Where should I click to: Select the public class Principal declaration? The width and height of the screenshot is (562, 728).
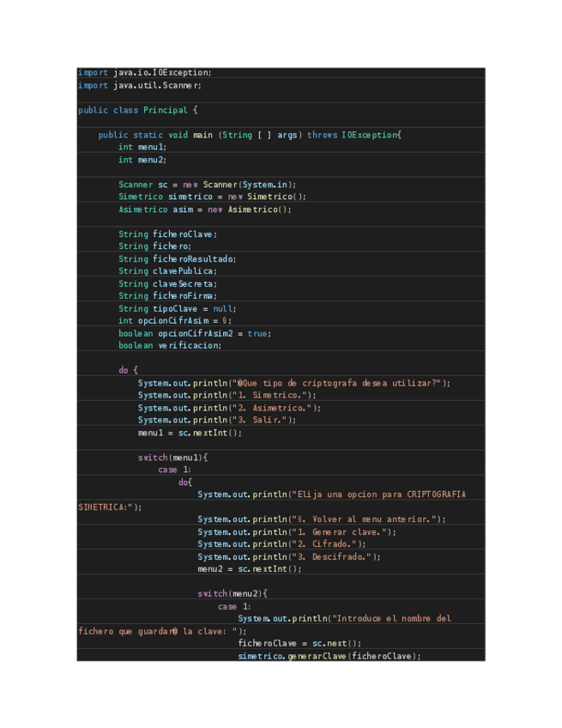[x=137, y=111]
